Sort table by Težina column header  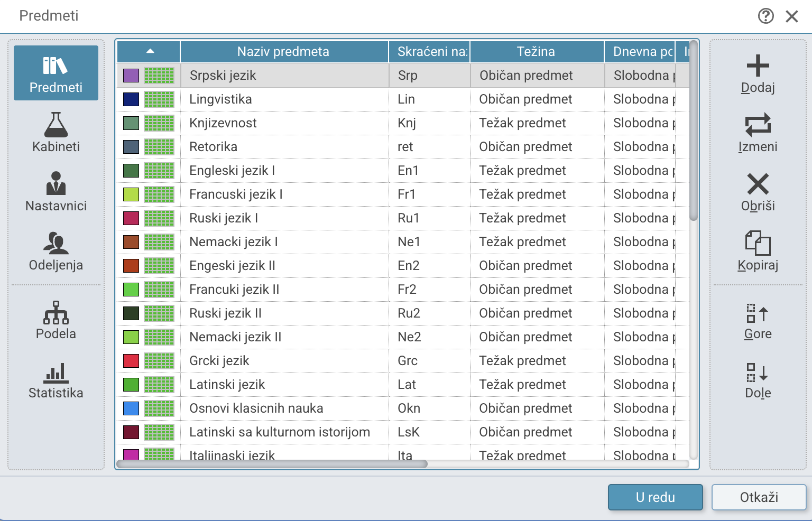(x=537, y=51)
